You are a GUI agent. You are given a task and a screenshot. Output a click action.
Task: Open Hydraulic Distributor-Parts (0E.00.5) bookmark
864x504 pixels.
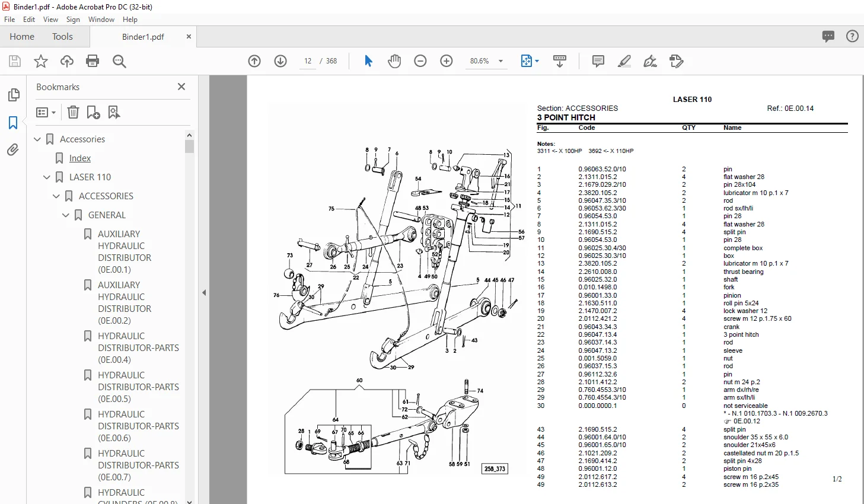tap(138, 387)
